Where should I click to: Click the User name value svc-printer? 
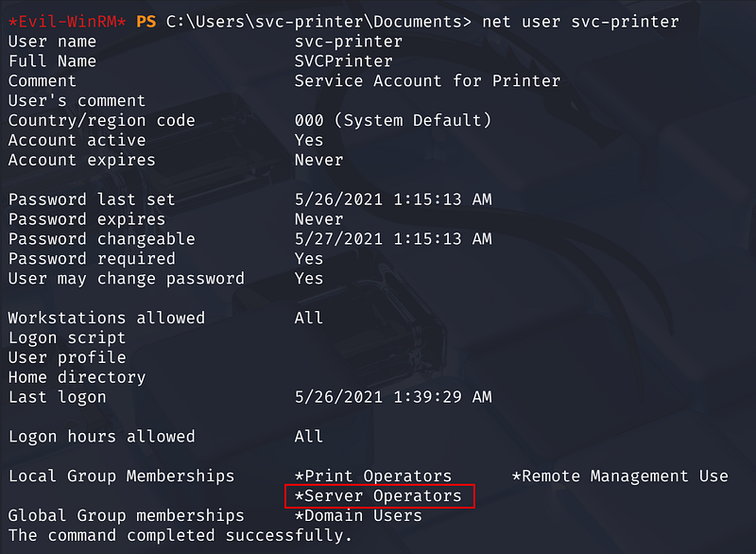348,42
